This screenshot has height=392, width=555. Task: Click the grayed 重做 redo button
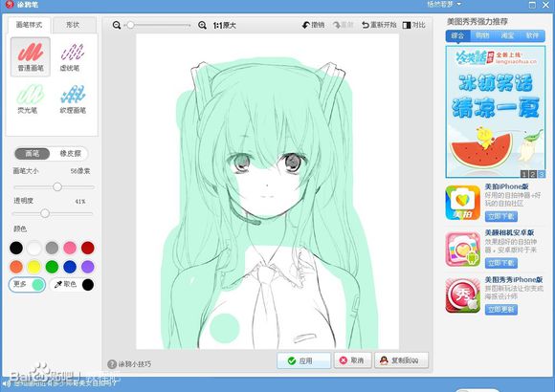coord(344,25)
